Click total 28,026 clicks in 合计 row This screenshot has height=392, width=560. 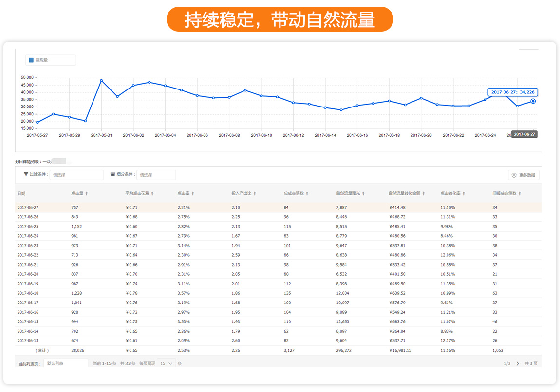[x=77, y=350]
